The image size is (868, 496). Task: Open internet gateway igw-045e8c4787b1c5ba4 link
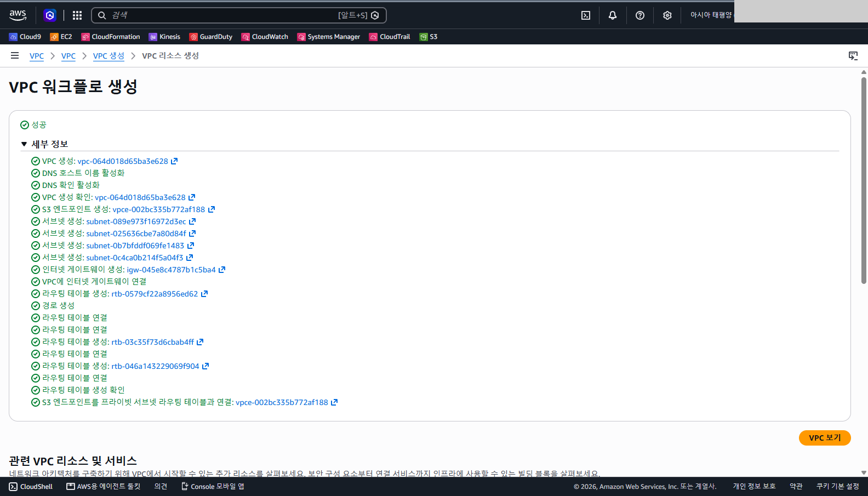click(x=176, y=270)
